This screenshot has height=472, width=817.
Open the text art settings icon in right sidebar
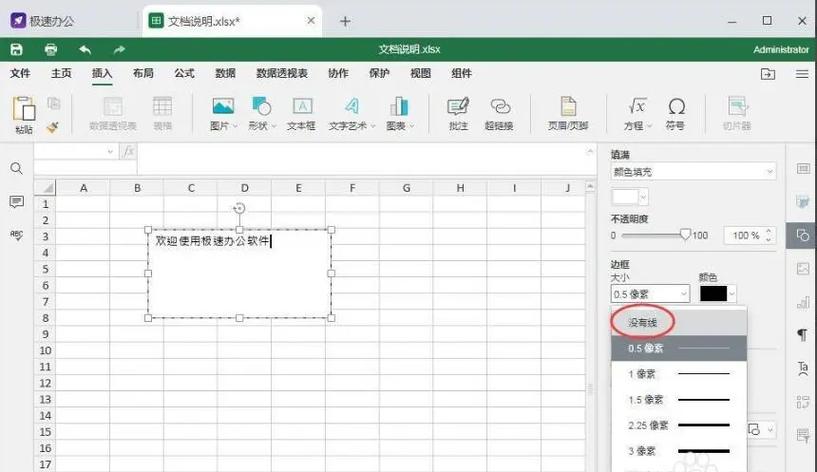(x=803, y=368)
